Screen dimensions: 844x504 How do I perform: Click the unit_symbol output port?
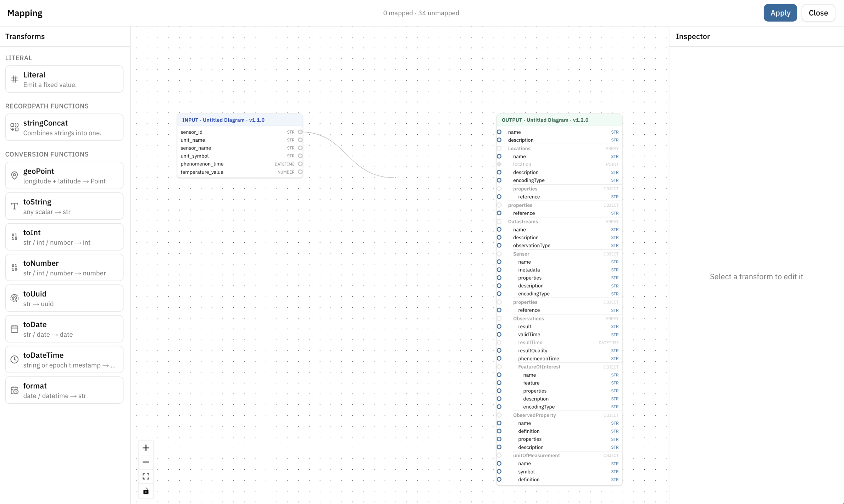coord(300,156)
